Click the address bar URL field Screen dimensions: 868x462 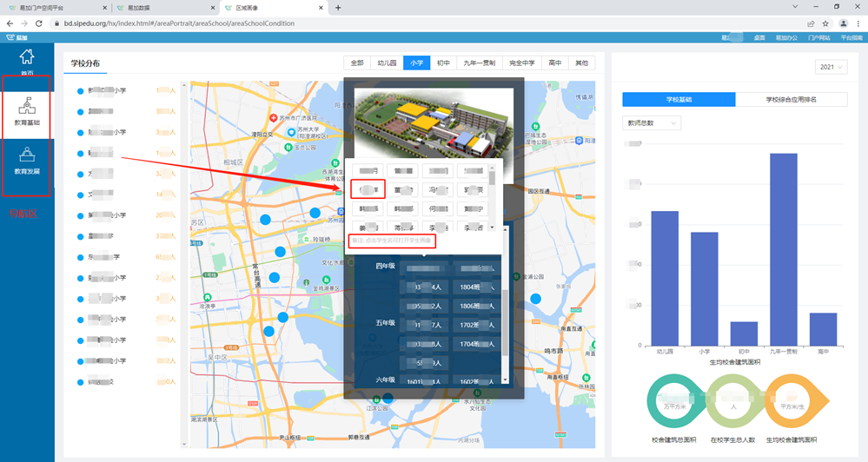coord(427,23)
